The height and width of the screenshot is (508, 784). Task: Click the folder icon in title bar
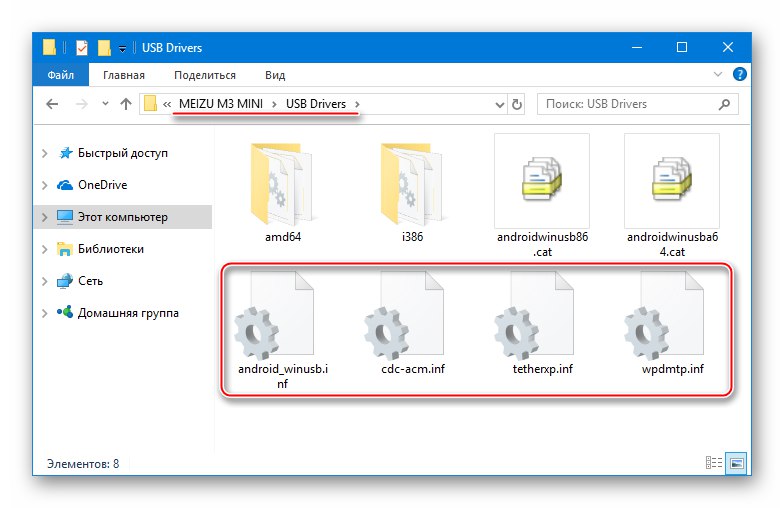point(49,48)
